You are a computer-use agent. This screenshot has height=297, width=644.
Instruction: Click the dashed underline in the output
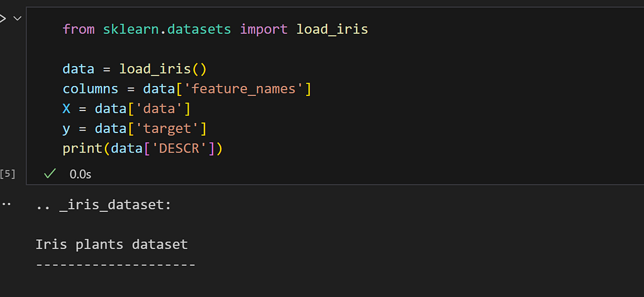116,264
